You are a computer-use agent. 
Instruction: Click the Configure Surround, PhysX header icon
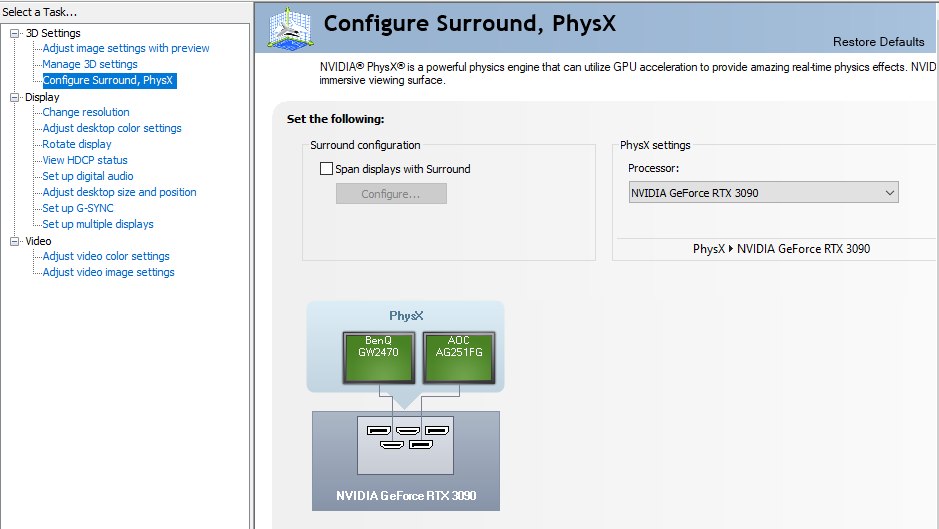(x=290, y=28)
